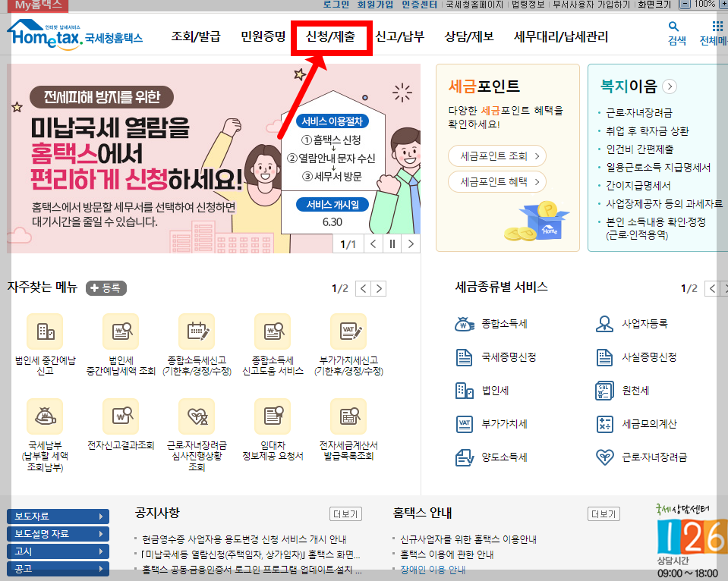
Task: Open the 상담/제보 menu
Action: tap(469, 36)
